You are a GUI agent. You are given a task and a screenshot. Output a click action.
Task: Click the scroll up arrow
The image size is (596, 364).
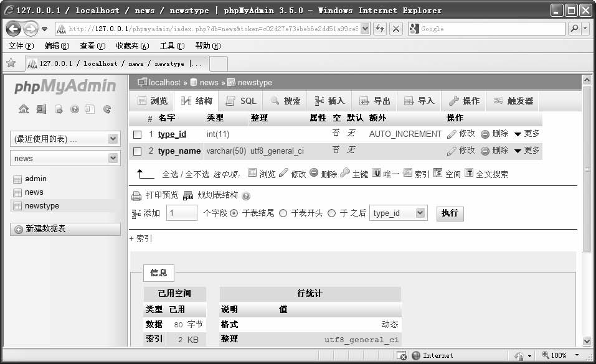point(587,80)
